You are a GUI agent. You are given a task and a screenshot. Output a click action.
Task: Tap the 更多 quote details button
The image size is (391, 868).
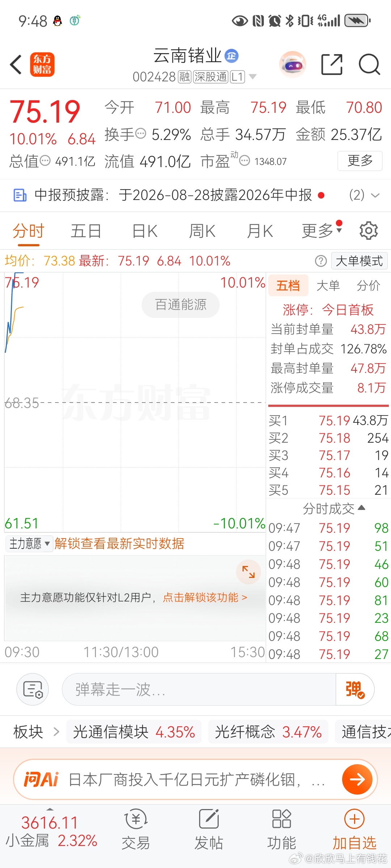(x=360, y=161)
